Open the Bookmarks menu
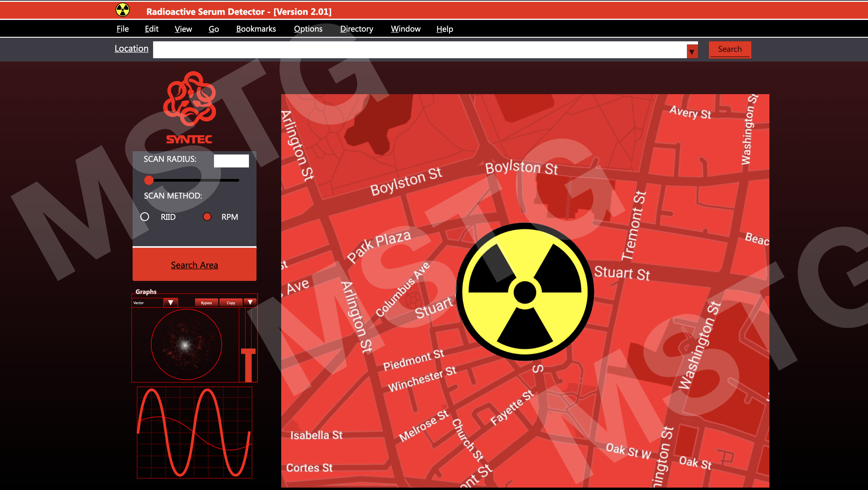 (256, 29)
